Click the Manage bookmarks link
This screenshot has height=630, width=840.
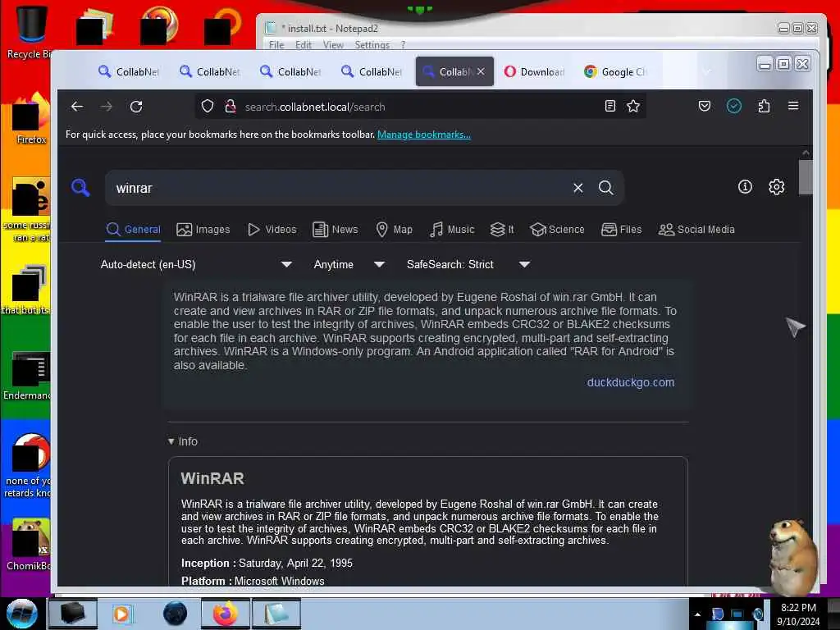tap(424, 135)
